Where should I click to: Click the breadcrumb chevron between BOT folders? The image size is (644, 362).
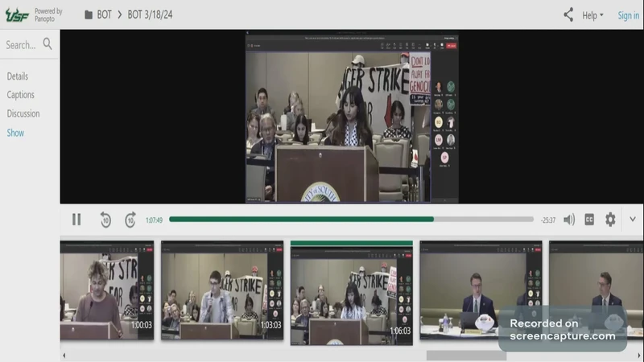[119, 14]
